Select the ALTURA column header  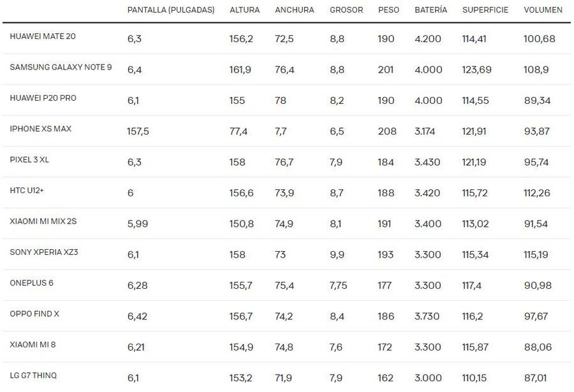pyautogui.click(x=244, y=10)
